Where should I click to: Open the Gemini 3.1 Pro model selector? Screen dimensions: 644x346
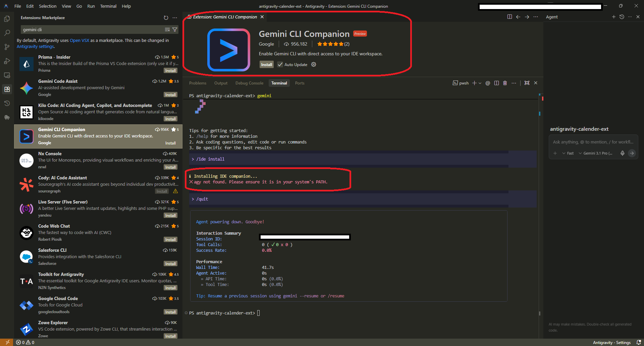click(x=596, y=153)
